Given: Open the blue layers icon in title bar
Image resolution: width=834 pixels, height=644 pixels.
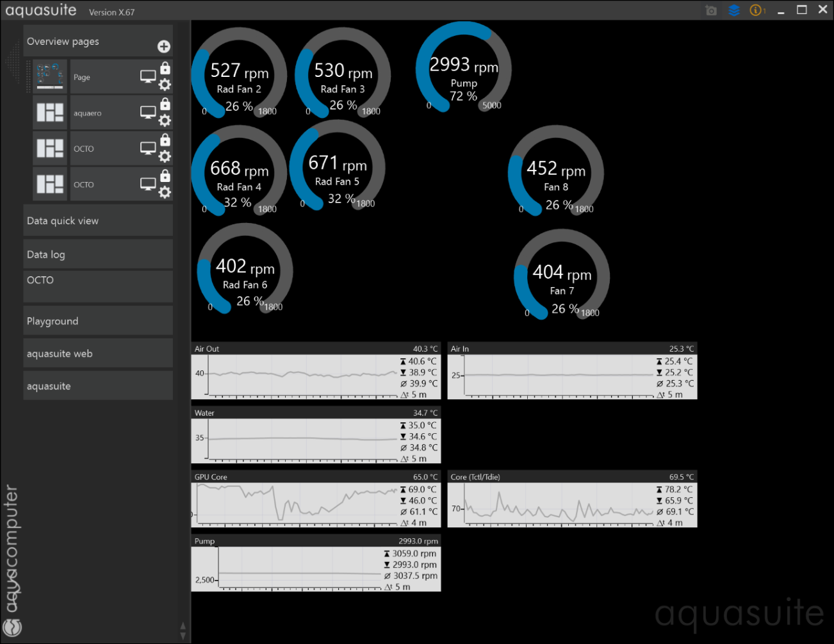Looking at the screenshot, I should coord(733,10).
